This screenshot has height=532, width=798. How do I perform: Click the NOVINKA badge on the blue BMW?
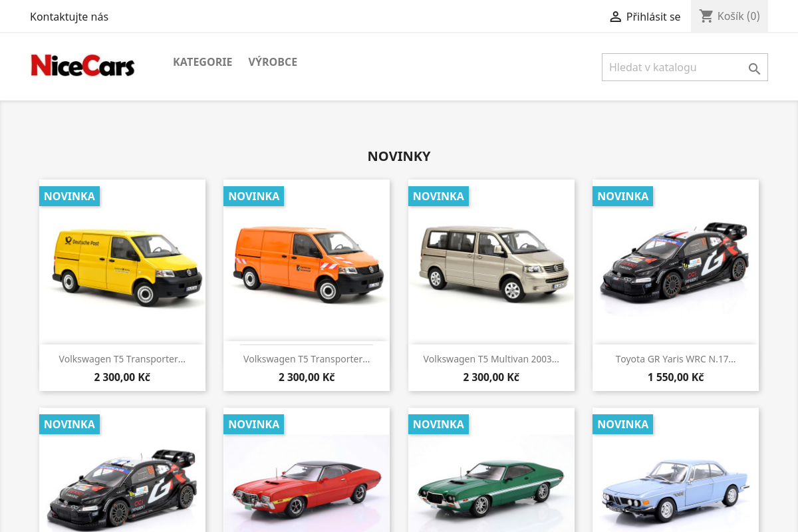coord(622,424)
